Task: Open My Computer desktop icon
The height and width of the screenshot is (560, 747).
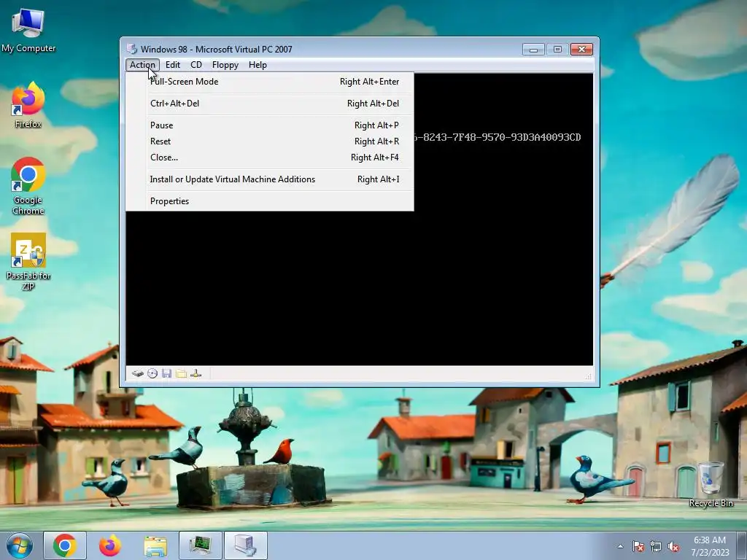Action: (28, 30)
